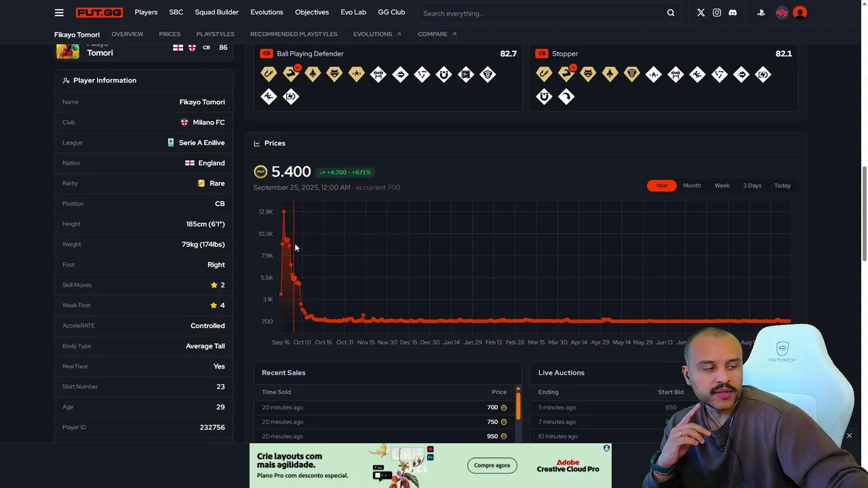Click the ad info icon on Adobe banner

[606, 448]
